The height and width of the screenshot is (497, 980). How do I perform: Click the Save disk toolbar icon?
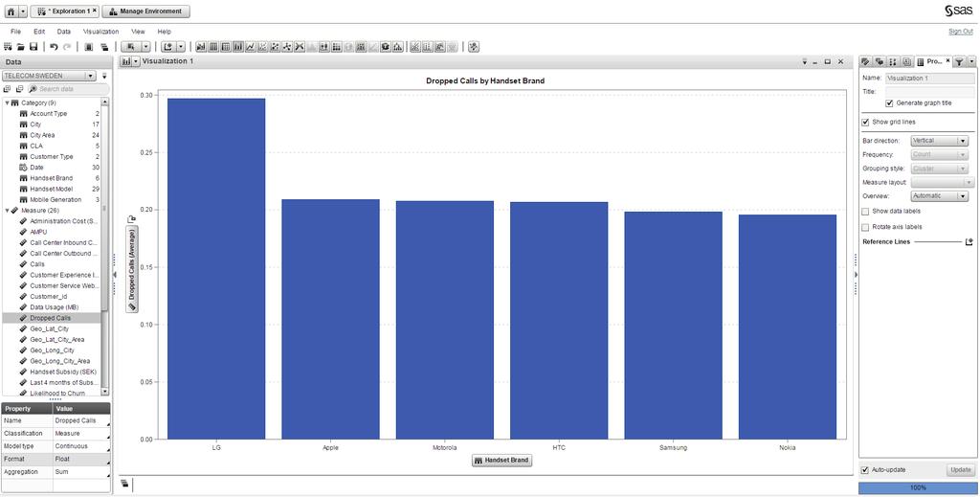pyautogui.click(x=33, y=47)
